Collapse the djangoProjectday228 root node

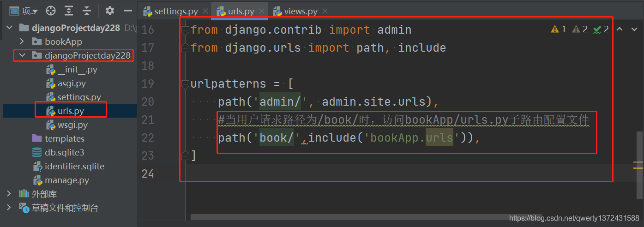[x=10, y=28]
